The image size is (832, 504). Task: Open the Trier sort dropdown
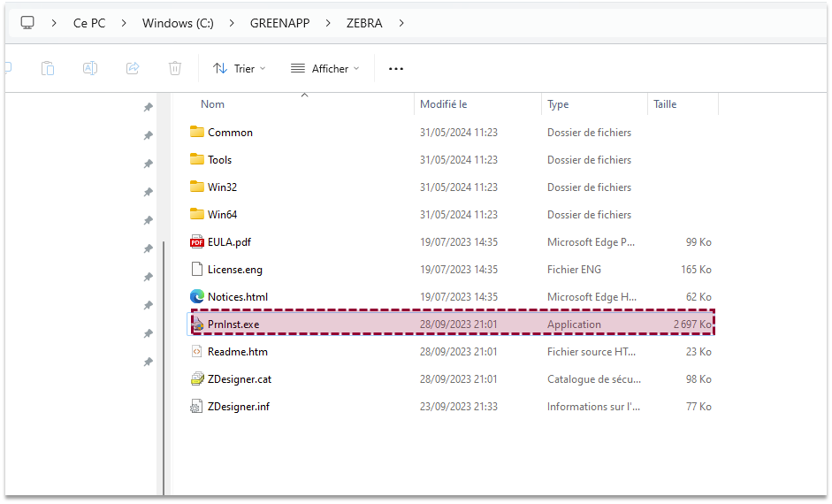[240, 68]
